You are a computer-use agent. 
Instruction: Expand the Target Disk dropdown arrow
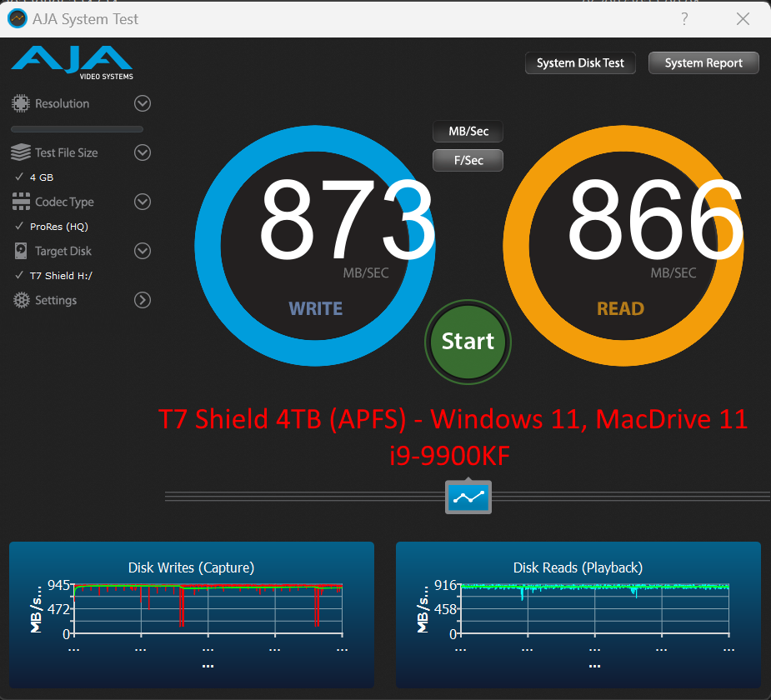(x=143, y=251)
